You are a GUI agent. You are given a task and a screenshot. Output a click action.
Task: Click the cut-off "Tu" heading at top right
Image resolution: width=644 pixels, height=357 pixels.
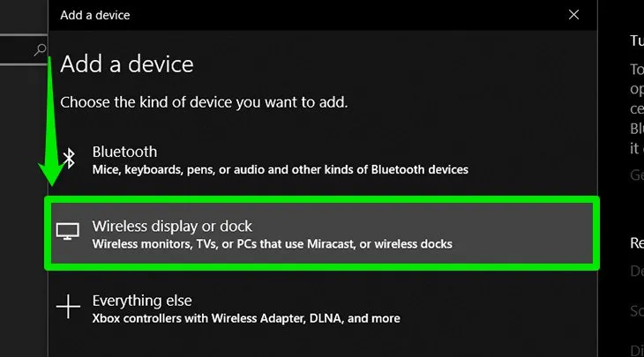pos(636,41)
